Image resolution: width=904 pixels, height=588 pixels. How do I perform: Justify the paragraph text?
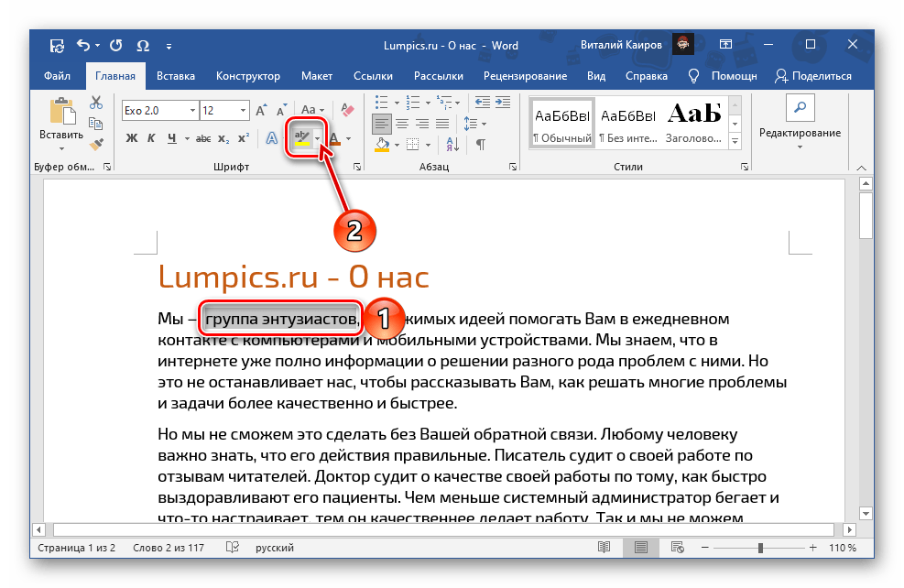point(442,124)
